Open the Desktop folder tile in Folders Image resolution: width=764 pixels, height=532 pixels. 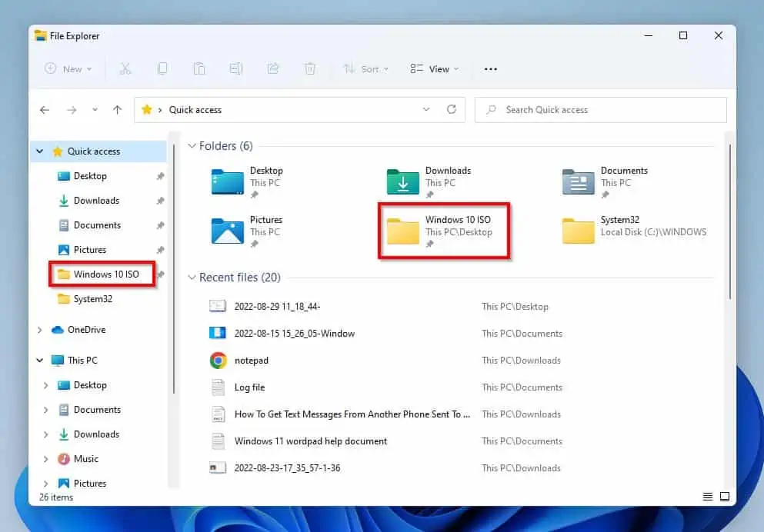point(248,182)
